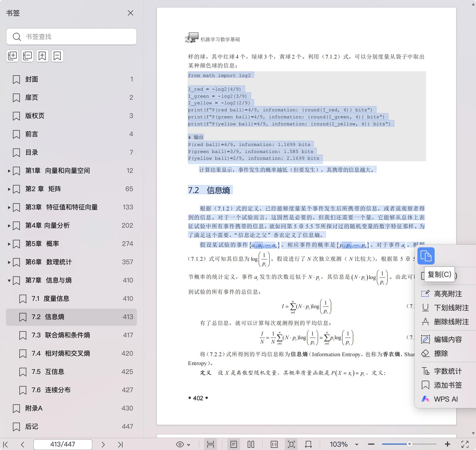Expand the chapter 第5章 概率 bookmark

pyautogui.click(x=9, y=244)
